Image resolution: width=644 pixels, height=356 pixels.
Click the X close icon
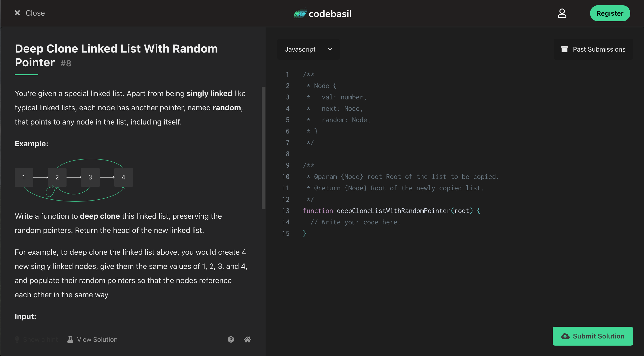[x=17, y=13]
